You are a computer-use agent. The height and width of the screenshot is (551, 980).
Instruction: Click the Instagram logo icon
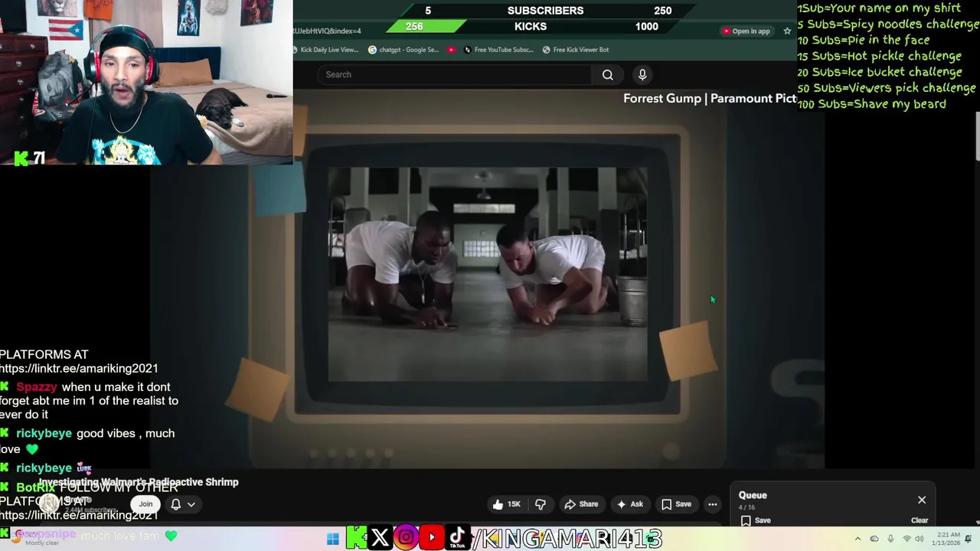coord(406,538)
